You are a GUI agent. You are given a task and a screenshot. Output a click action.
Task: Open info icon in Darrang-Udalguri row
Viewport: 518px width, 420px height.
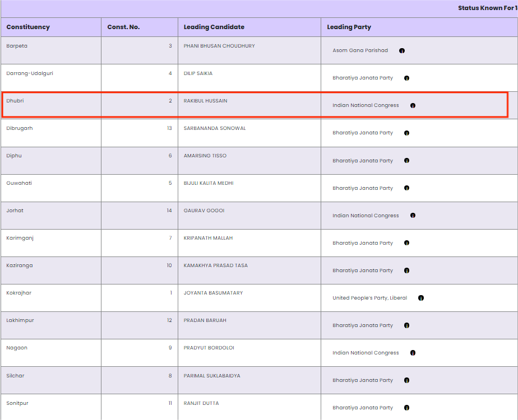[x=407, y=78]
